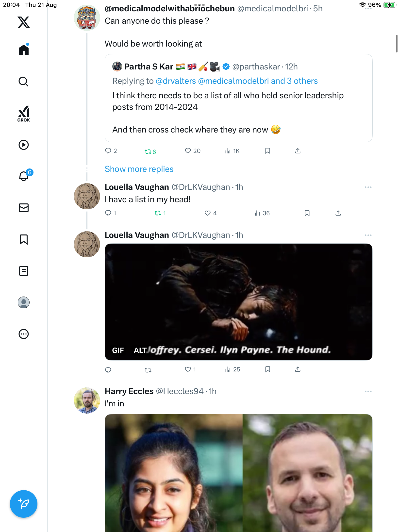The height and width of the screenshot is (532, 399).
Task: Open the Lists icon in sidebar
Action: [x=24, y=271]
